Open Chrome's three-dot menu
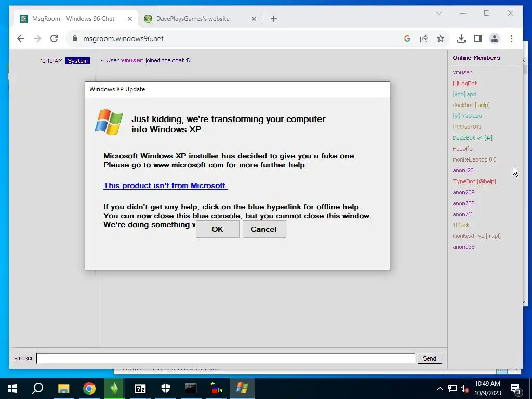 511,38
